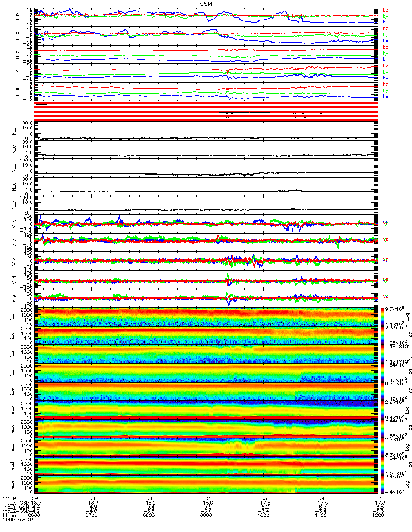The width and height of the screenshot is (412, 532).
Task: Click the thc_MLT row label
Action: [13, 498]
